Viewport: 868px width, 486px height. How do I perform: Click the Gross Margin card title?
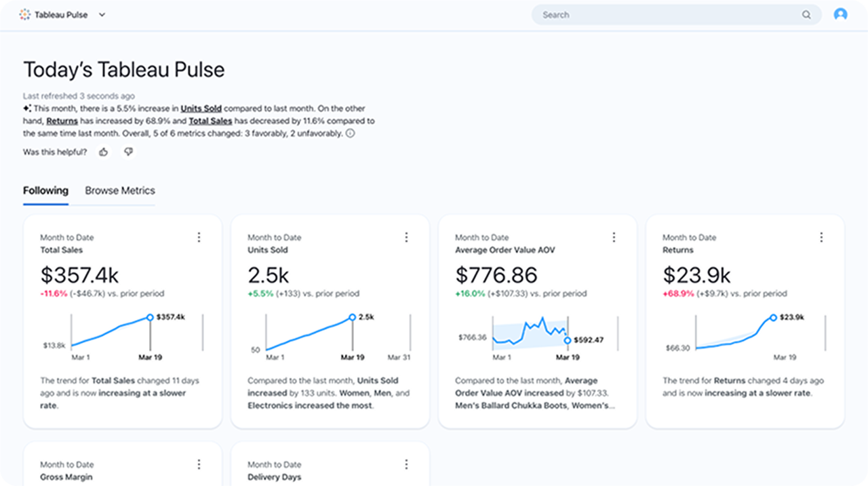click(x=66, y=477)
